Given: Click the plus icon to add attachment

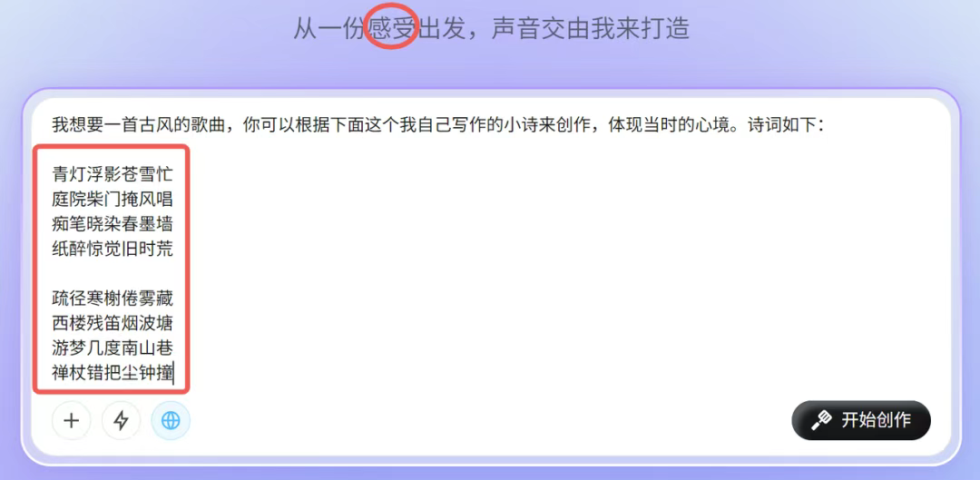Looking at the screenshot, I should click(72, 421).
